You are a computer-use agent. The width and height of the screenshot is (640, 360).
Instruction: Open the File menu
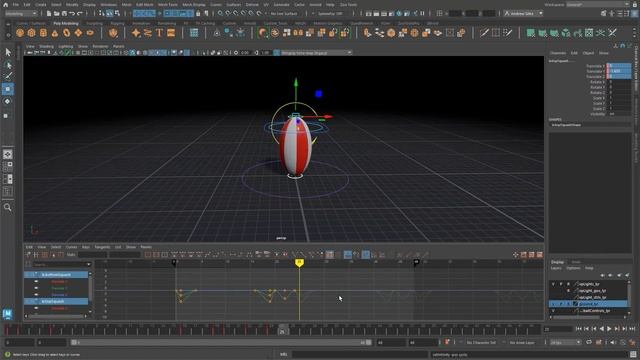coord(16,4)
